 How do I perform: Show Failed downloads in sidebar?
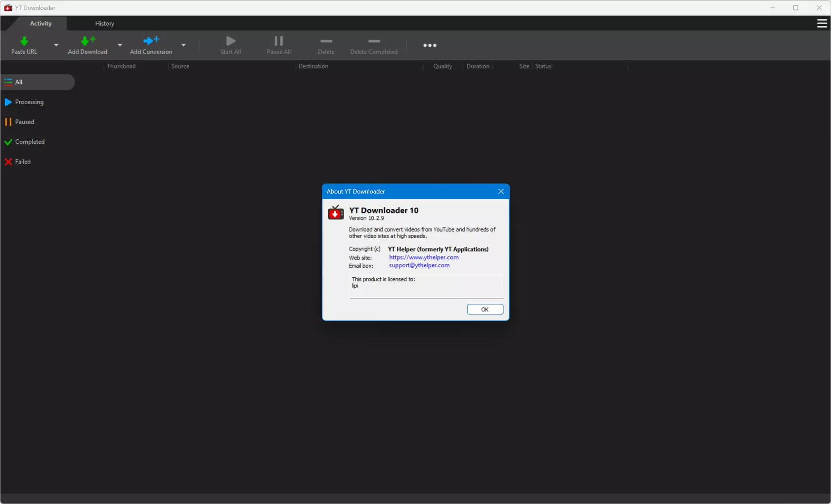[x=22, y=162]
